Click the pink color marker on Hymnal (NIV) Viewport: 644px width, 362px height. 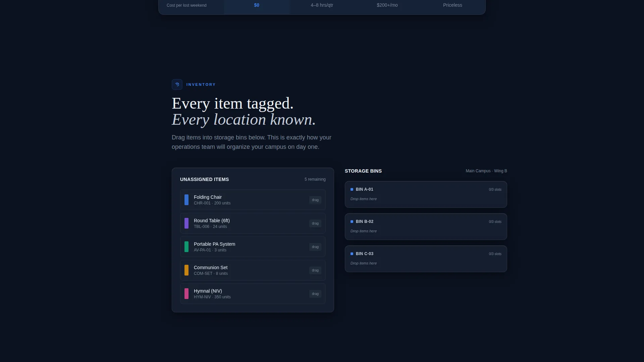pos(186,294)
